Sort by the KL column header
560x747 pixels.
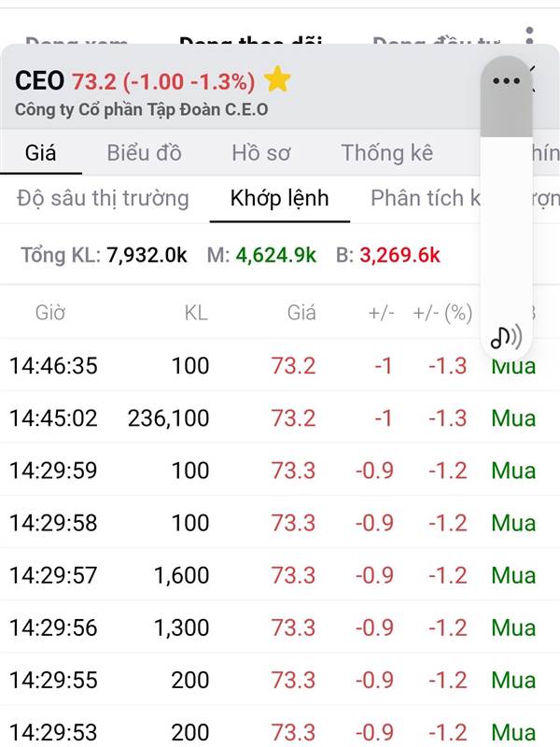click(196, 313)
